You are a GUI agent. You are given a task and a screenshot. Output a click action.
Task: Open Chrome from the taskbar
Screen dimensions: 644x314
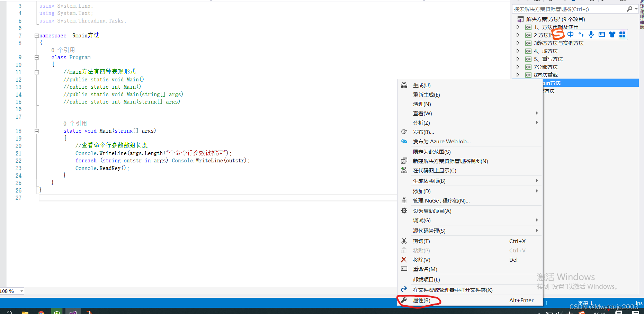pos(41,312)
